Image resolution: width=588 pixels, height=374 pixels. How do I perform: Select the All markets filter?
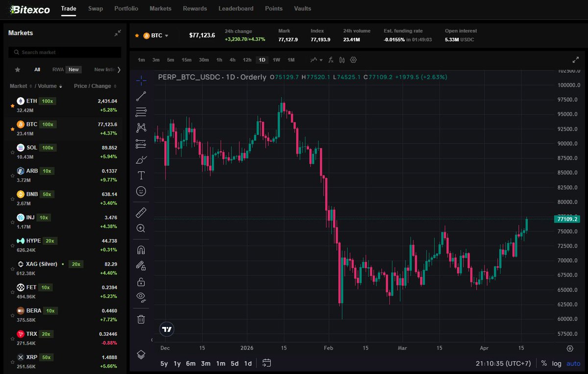pyautogui.click(x=37, y=70)
